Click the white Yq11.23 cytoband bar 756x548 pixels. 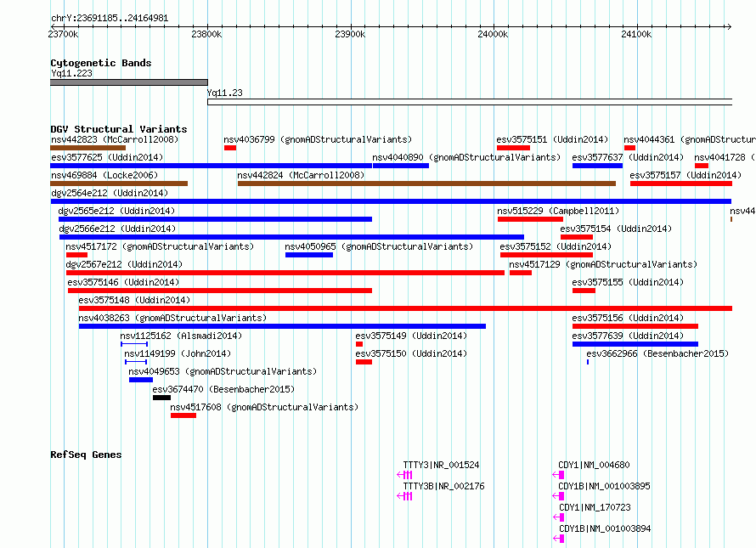(470, 102)
